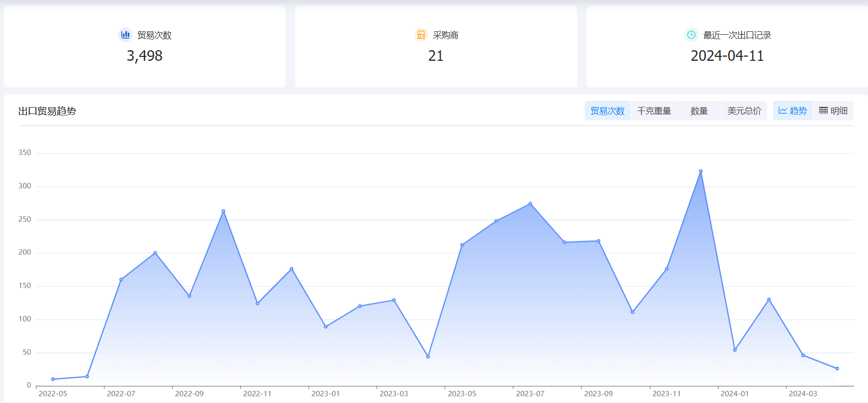Switch to the 千克重量 metric tab
Image resolution: width=868 pixels, height=403 pixels.
pos(654,111)
